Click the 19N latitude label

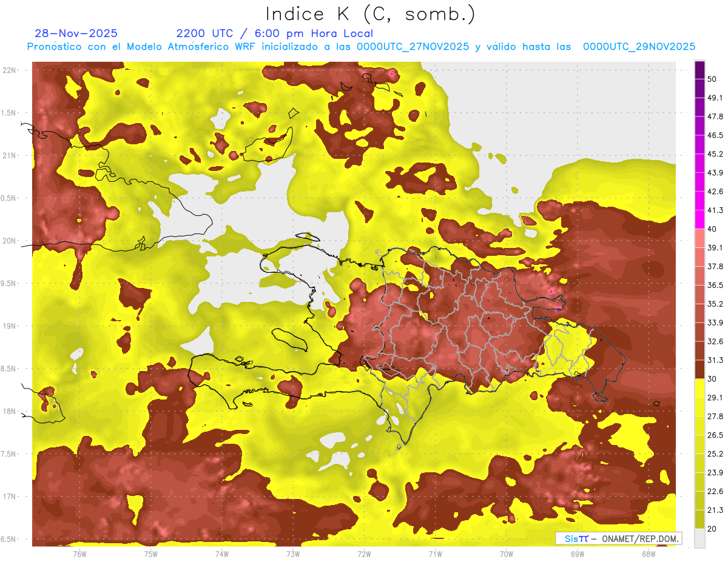click(10, 326)
